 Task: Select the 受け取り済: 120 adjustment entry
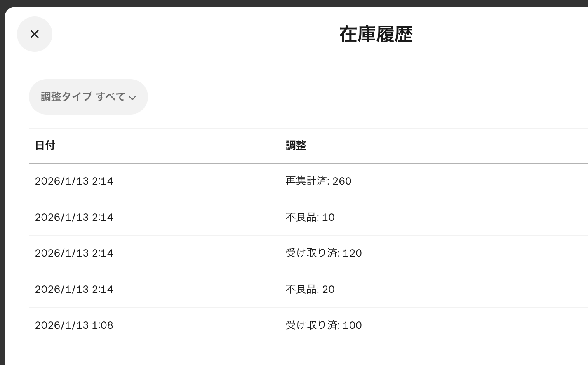(324, 253)
